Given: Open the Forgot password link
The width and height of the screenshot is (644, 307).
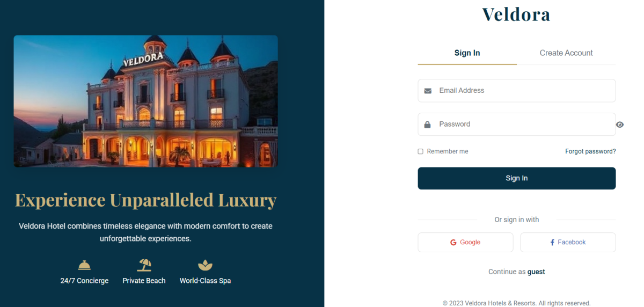Looking at the screenshot, I should point(590,151).
